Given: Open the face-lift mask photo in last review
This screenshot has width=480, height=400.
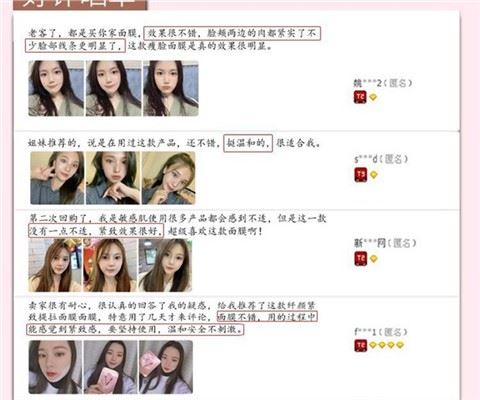Looking at the screenshot, I should 55,367.
